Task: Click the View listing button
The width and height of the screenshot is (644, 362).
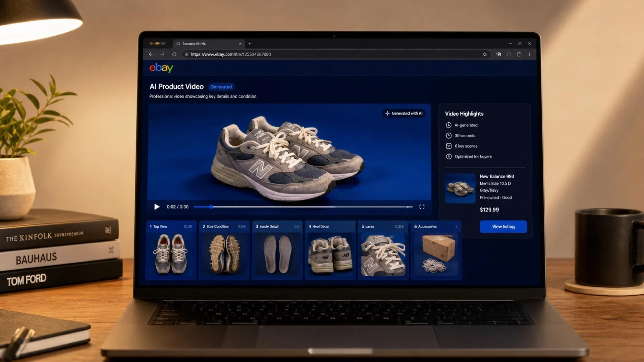Action: [x=503, y=227]
